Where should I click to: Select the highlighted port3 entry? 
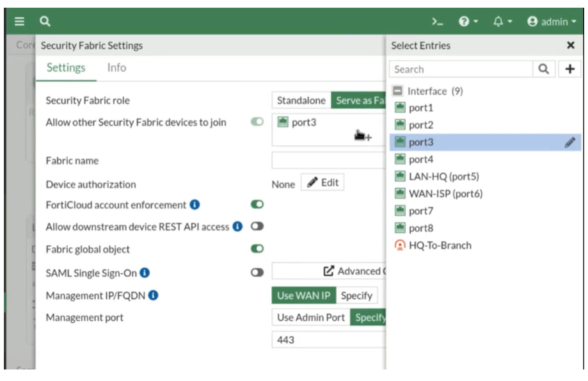[485, 142]
